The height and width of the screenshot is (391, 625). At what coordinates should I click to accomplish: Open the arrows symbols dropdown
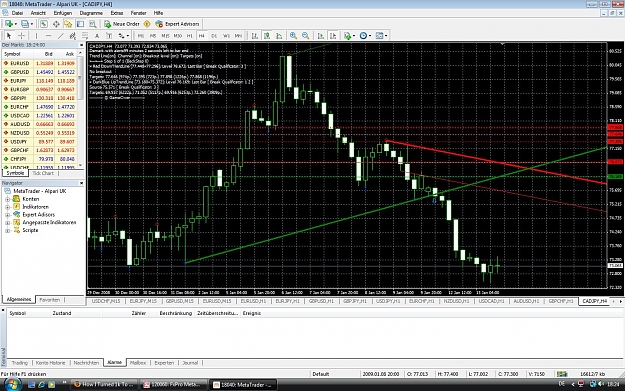[x=124, y=36]
